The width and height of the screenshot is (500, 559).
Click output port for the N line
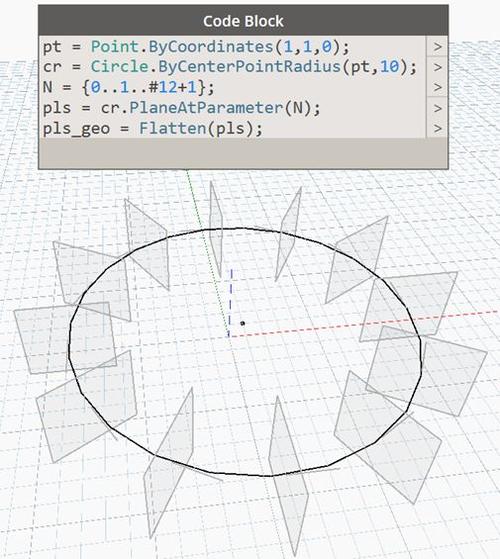pos(437,87)
